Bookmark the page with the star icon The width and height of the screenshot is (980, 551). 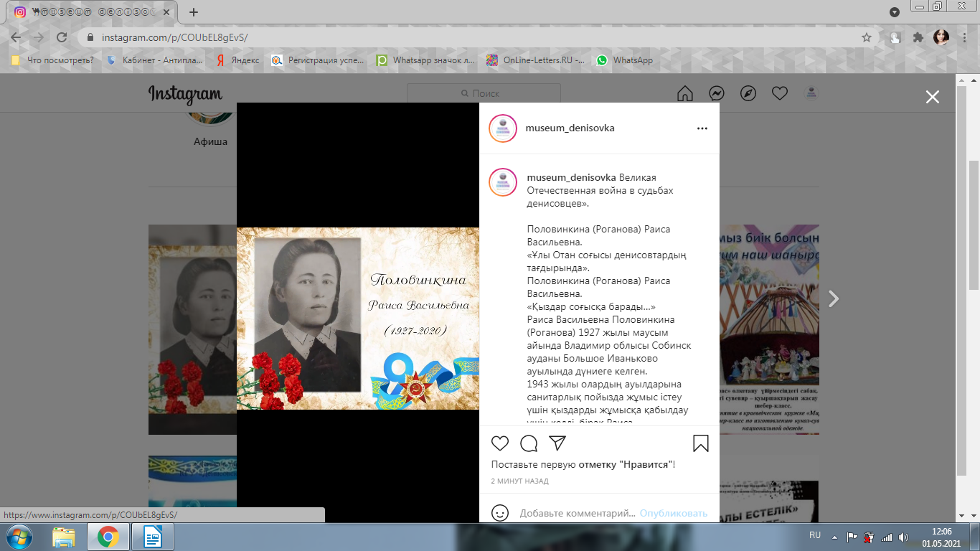click(867, 37)
